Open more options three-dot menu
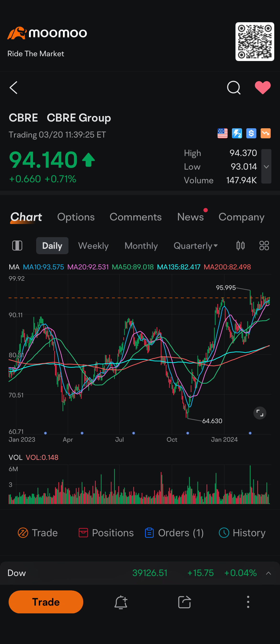This screenshot has width=280, height=644. pos(248,602)
